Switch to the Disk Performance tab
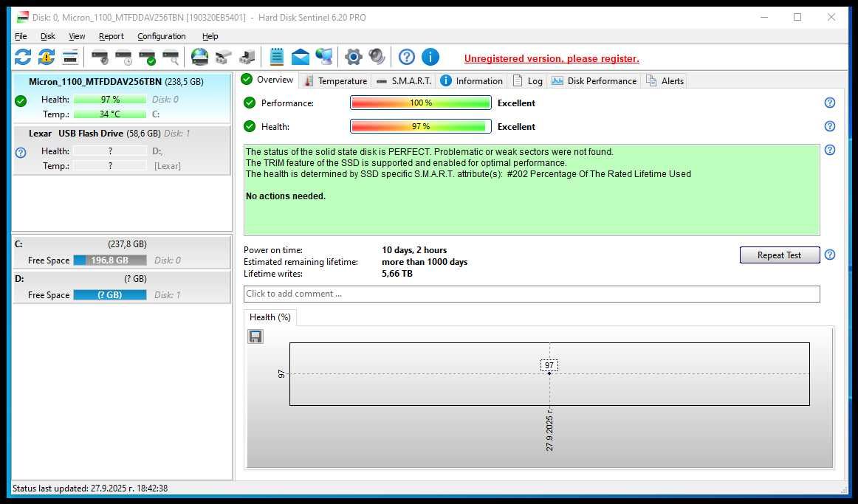Viewport: 858px width, 504px height. coord(594,81)
